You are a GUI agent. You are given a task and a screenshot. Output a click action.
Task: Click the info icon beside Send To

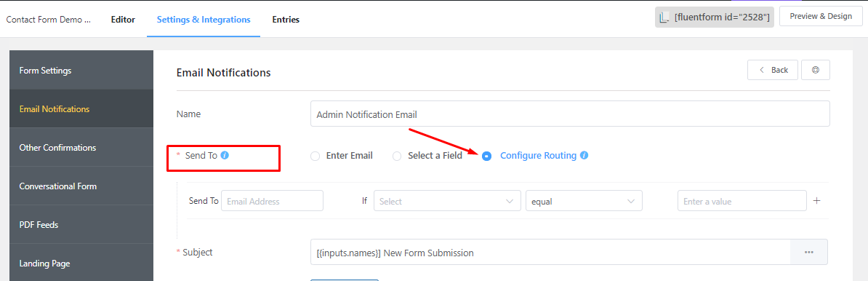click(225, 155)
